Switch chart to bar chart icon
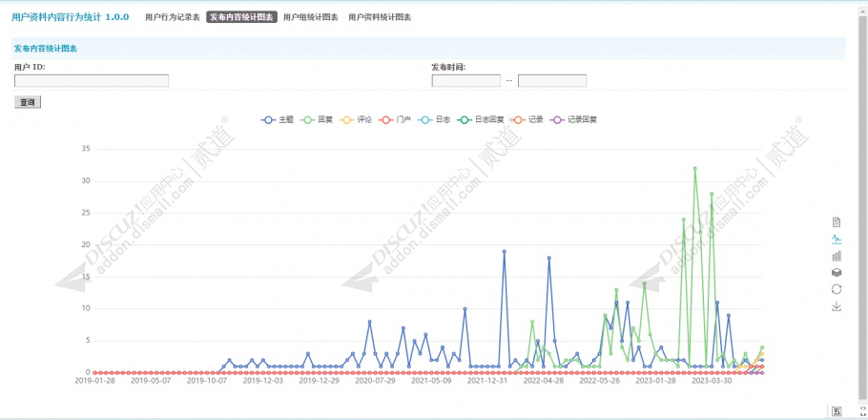The width and height of the screenshot is (868, 420). (x=837, y=256)
